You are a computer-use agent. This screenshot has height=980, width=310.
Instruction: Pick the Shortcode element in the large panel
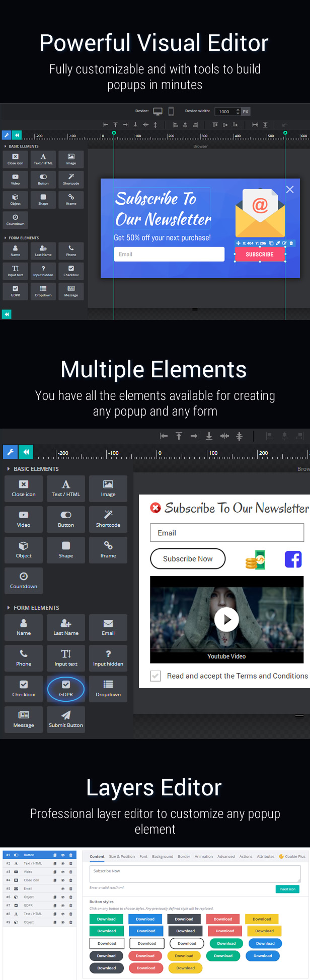point(108,520)
